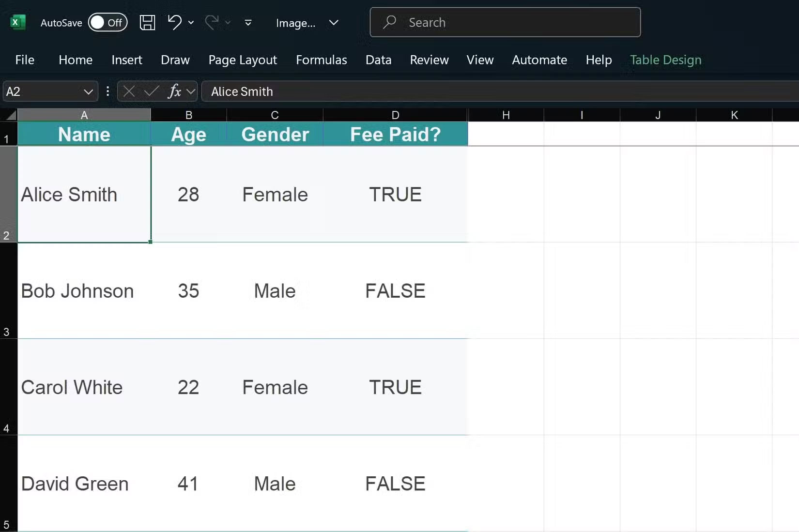Click the Save icon
Screen dimensions: 799x532
(x=147, y=22)
